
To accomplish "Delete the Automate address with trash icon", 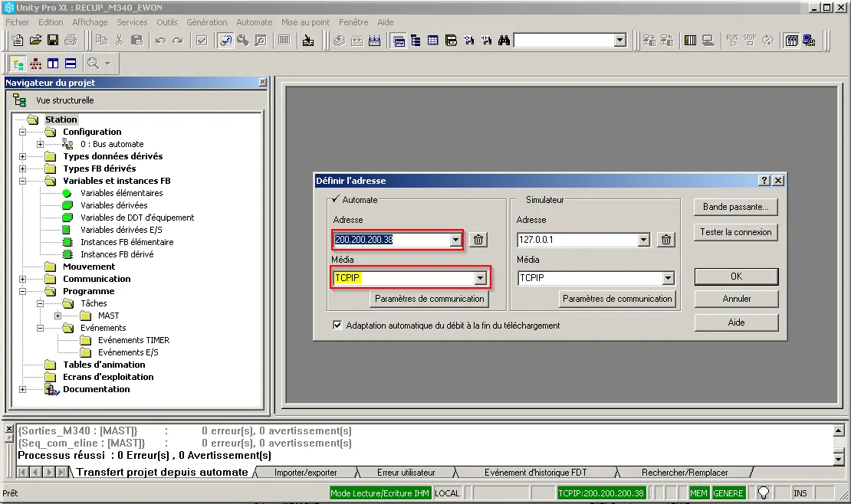I will click(x=478, y=240).
